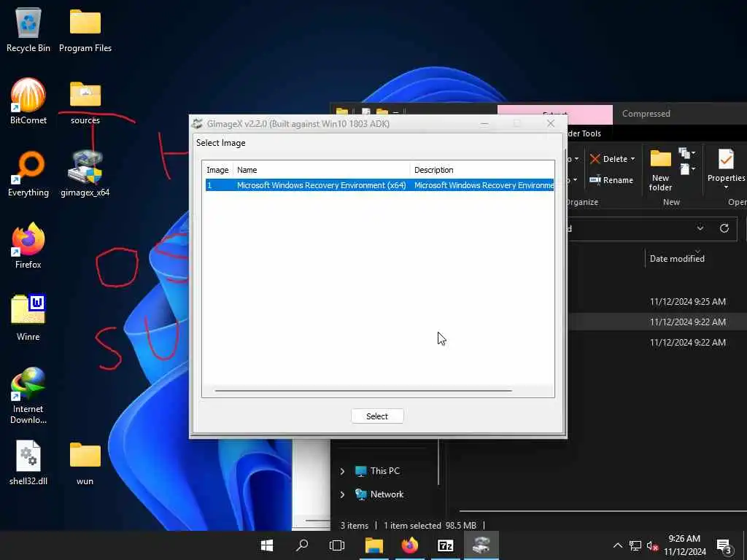Image resolution: width=747 pixels, height=560 pixels.
Task: Create a New folder from Explorer ribbon
Action: point(660,171)
